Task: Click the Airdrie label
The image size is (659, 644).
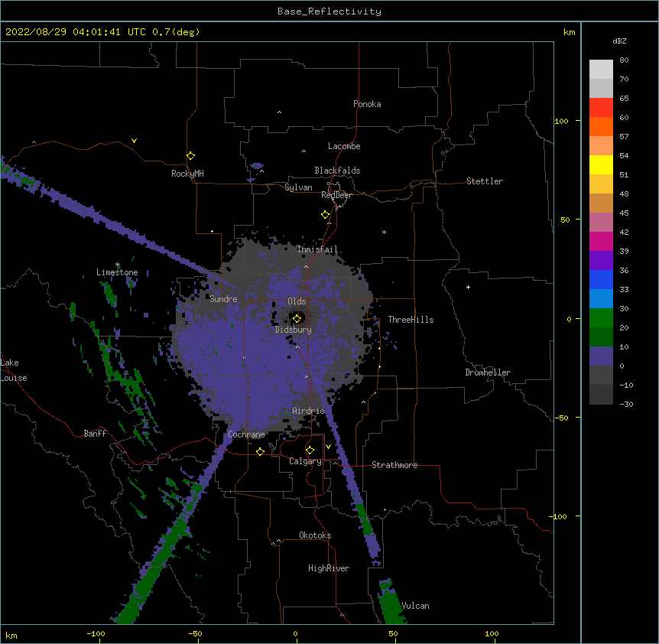Action: (x=309, y=411)
